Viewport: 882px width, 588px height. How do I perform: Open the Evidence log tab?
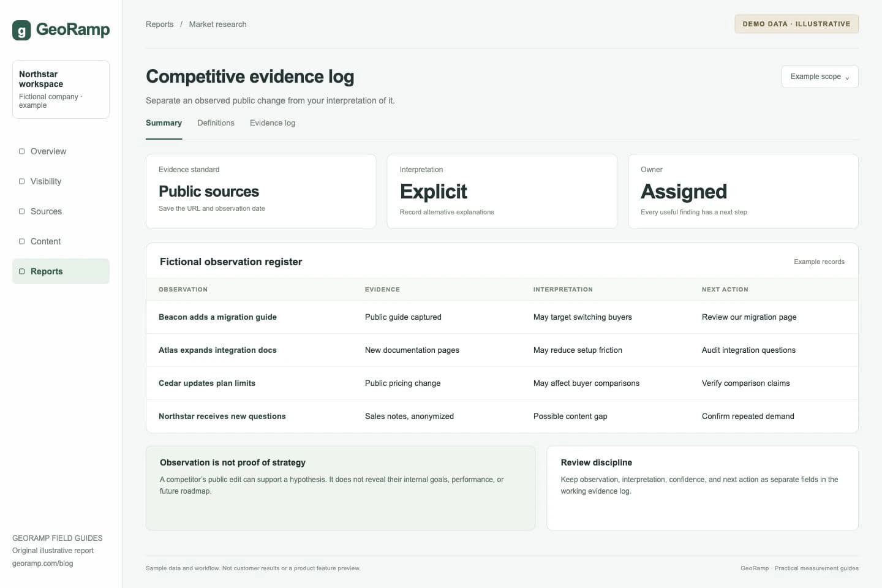(273, 123)
